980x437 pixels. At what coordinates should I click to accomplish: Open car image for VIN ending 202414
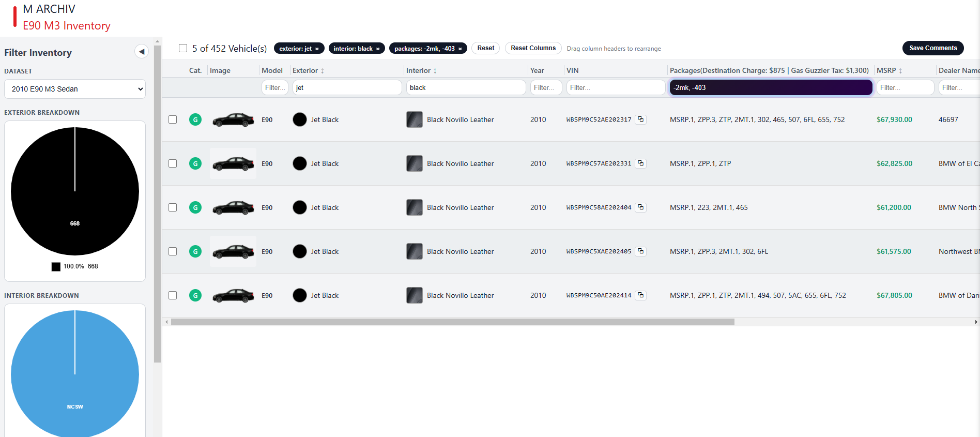[233, 295]
